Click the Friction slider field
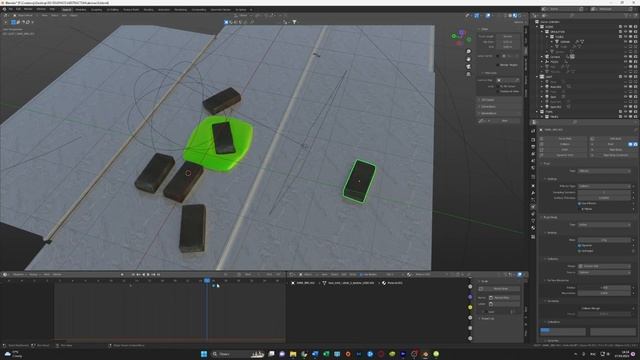 pyautogui.click(x=604, y=288)
